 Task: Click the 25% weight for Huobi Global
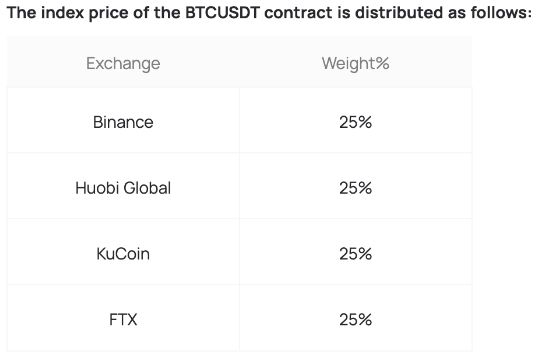[x=355, y=188]
